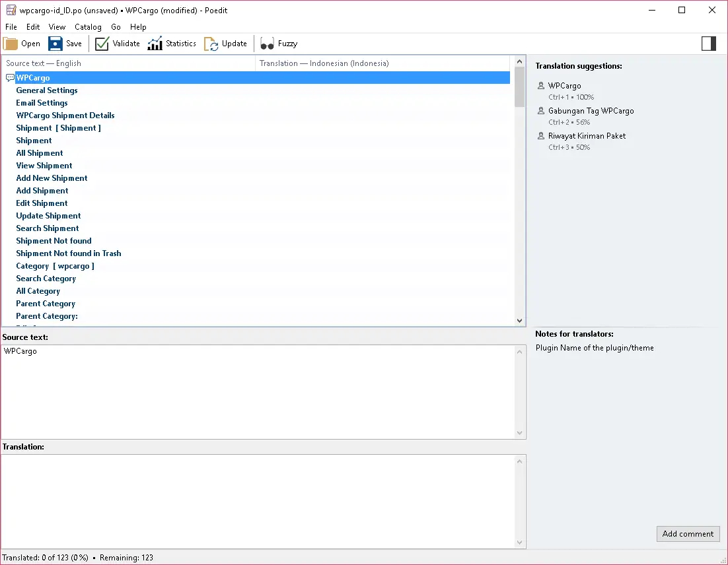Open the Statistics chart icon

tap(155, 44)
